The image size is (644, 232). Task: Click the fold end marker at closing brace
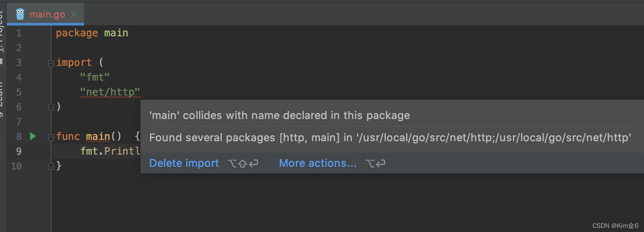click(51, 166)
